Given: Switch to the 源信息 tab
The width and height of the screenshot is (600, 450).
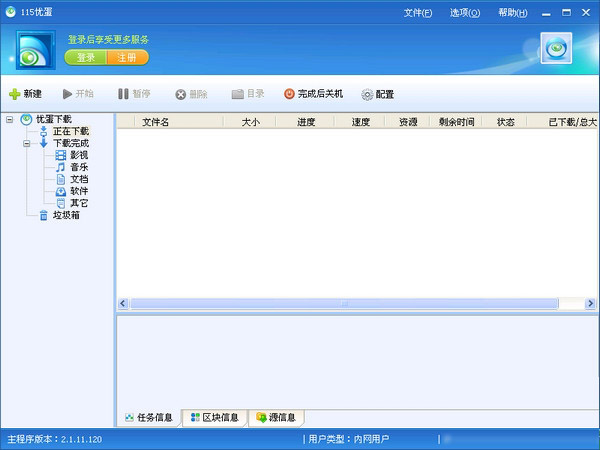Looking at the screenshot, I should [276, 417].
